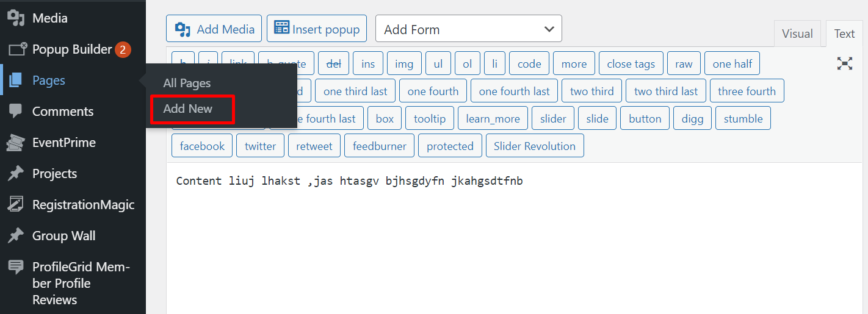
Task: Click the raw shortcode button
Action: click(684, 64)
